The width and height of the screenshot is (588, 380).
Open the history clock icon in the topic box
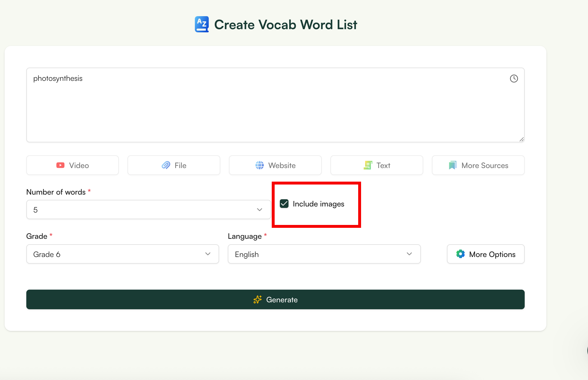coord(514,78)
